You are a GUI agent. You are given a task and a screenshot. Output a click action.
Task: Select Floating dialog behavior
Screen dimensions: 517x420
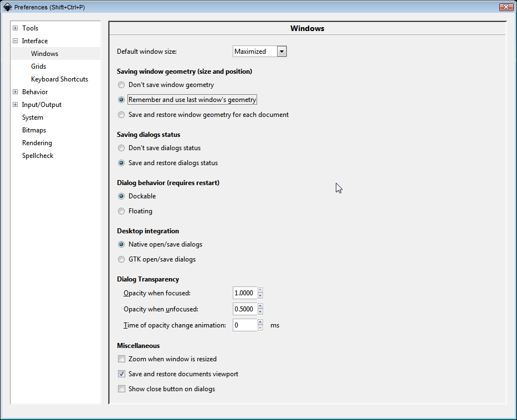(121, 211)
